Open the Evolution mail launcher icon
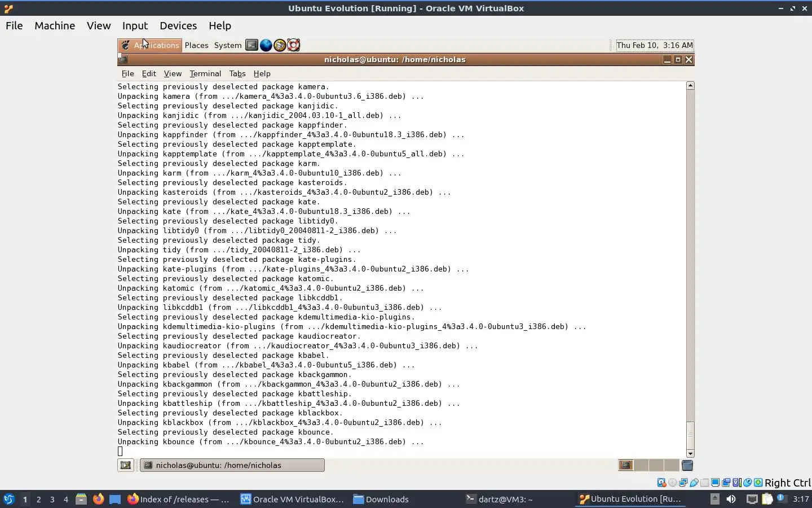812x508 pixels. coord(280,45)
